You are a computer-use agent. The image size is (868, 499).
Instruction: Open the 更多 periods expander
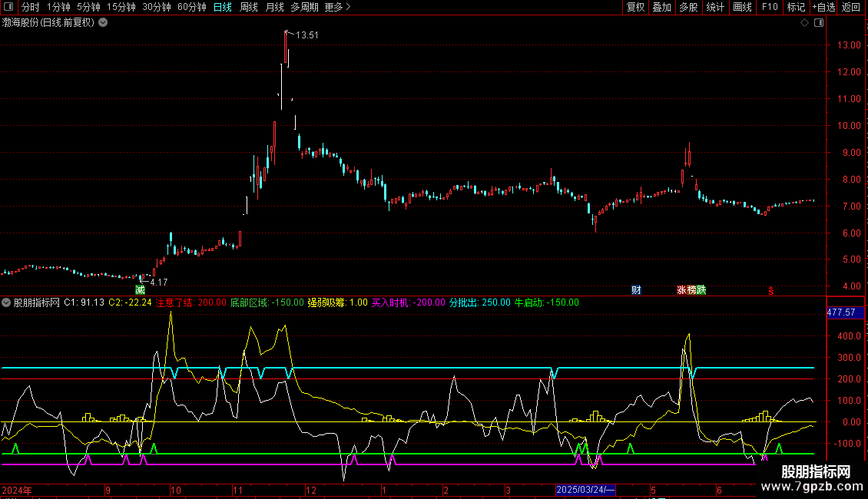(x=337, y=8)
